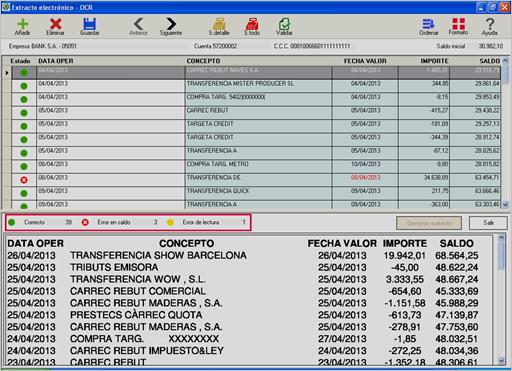Click the Validar checkmark icon
This screenshot has width=512, height=371.
pyautogui.click(x=284, y=24)
